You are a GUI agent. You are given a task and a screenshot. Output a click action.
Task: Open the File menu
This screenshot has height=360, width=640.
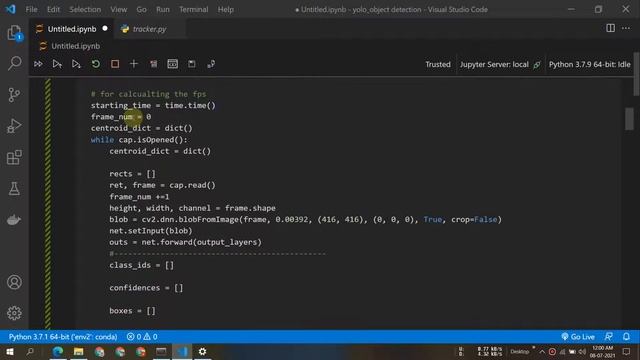click(31, 9)
